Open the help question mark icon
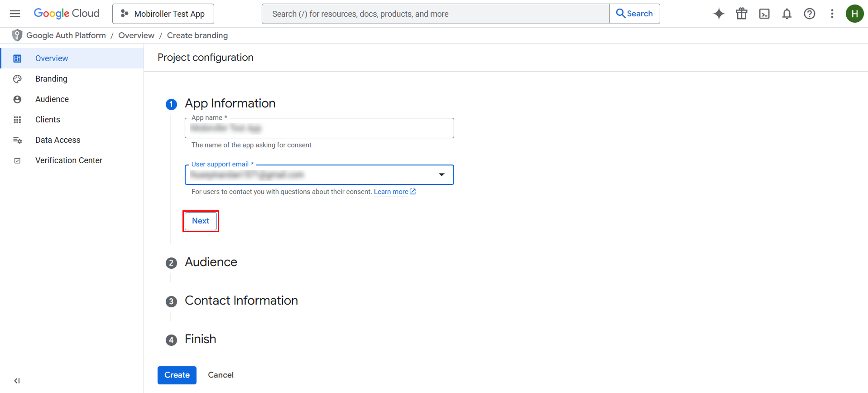Viewport: 868px width, 393px height. click(810, 14)
